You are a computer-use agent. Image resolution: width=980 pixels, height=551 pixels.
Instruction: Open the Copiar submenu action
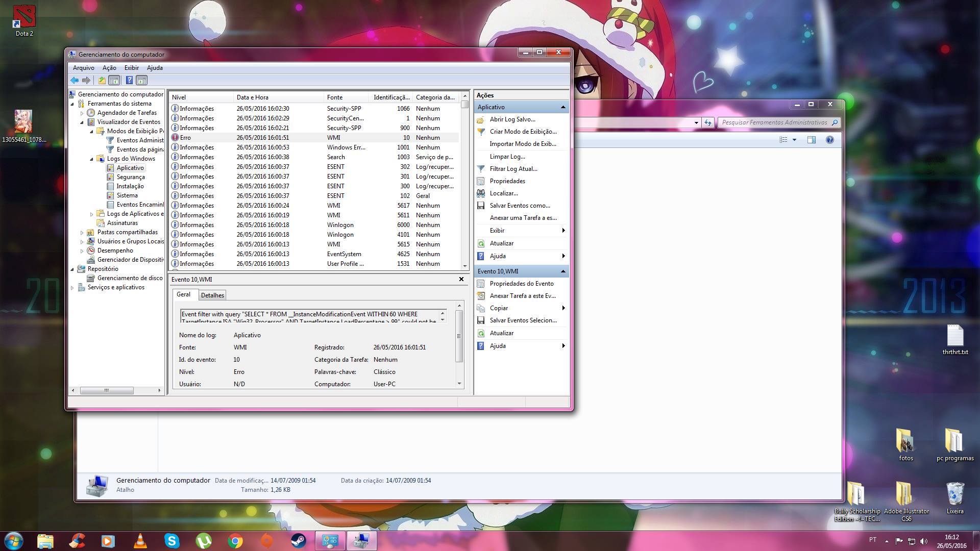tap(521, 308)
